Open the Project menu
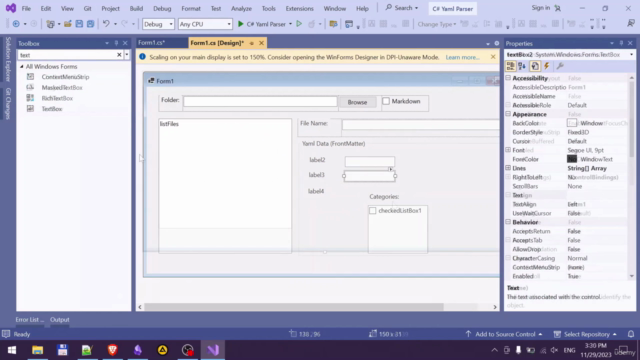 click(x=110, y=8)
